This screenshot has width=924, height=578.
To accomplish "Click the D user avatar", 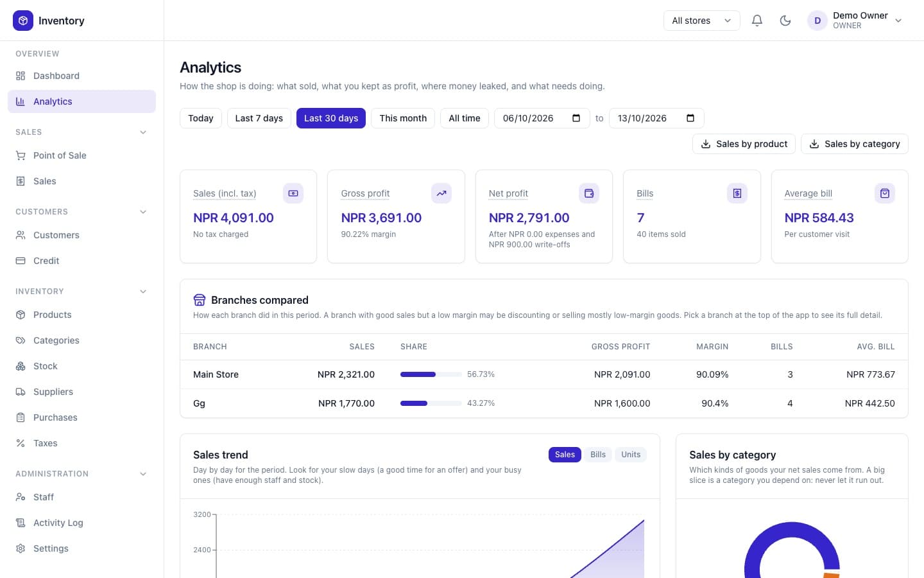I will click(817, 21).
